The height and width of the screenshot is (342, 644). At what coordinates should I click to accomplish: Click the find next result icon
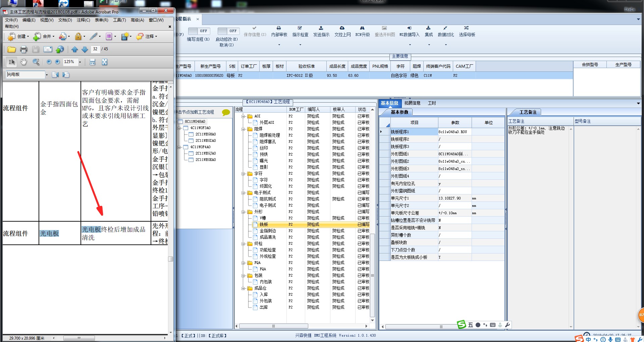point(66,74)
